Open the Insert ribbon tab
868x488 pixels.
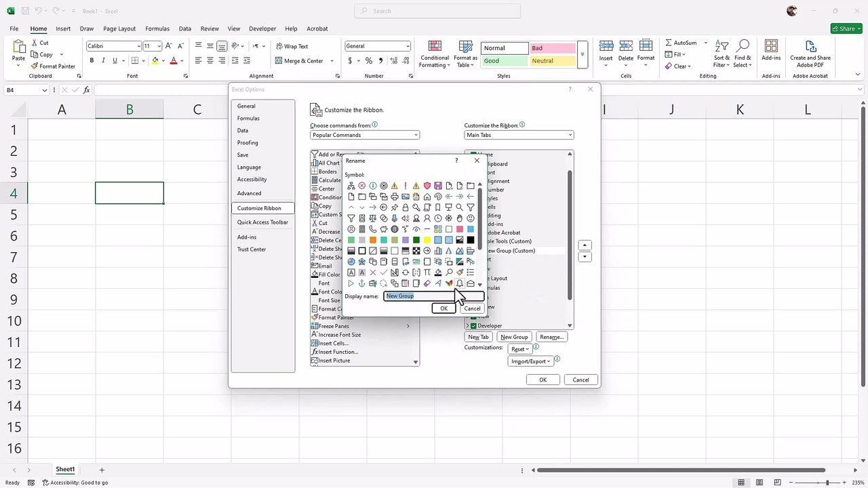point(63,28)
